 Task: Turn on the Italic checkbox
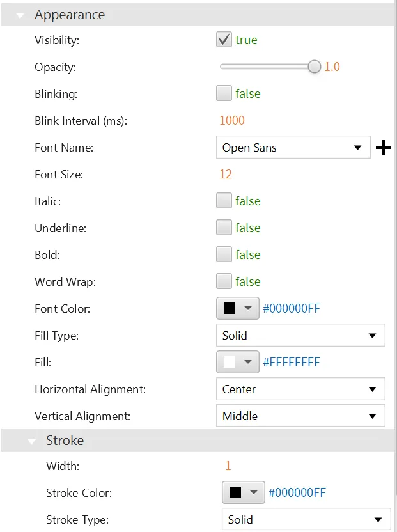[x=224, y=201]
